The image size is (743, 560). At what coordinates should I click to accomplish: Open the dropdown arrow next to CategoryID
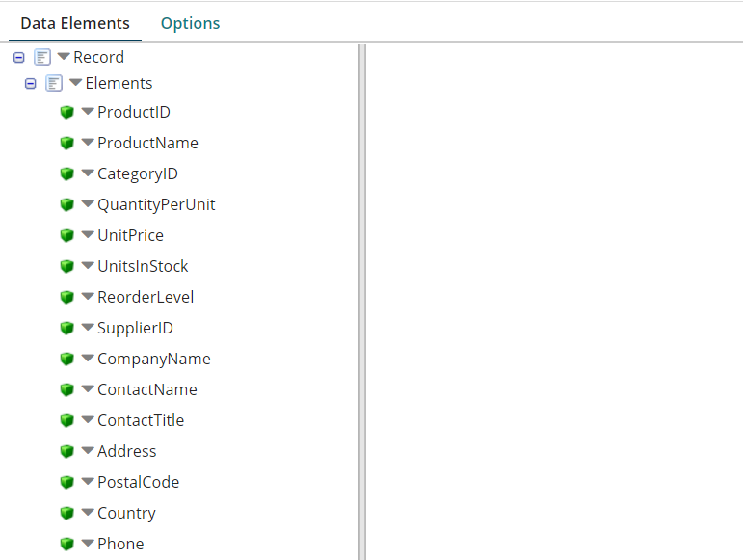click(x=88, y=173)
